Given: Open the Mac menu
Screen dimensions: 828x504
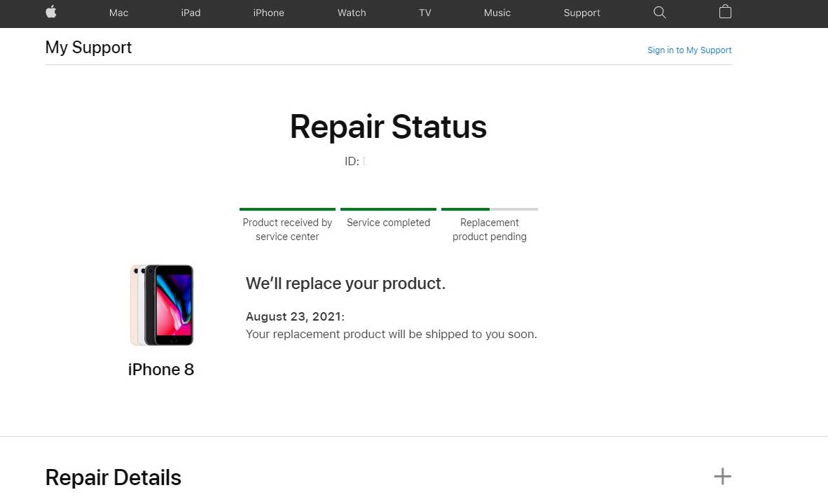Looking at the screenshot, I should tap(119, 13).
